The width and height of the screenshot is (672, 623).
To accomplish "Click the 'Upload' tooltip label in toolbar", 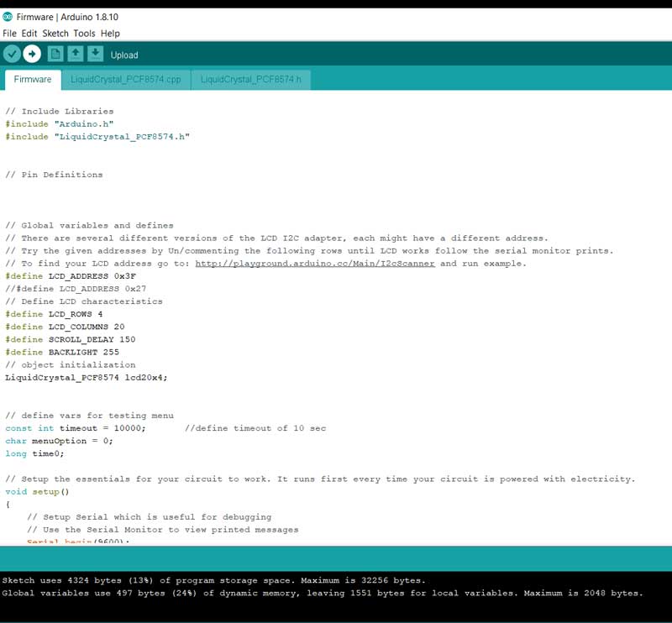I will tap(124, 55).
